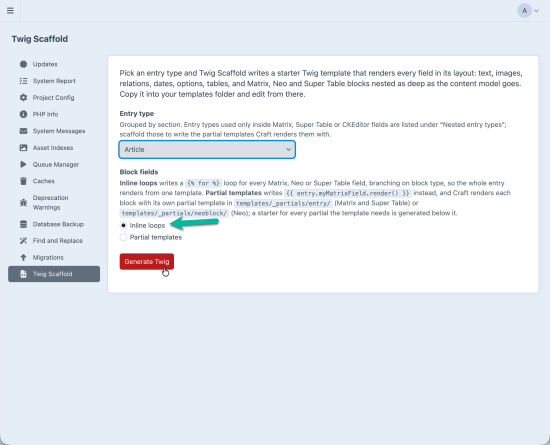550x445 pixels.
Task: Click the {% for %} code snippet
Action: coord(203,183)
